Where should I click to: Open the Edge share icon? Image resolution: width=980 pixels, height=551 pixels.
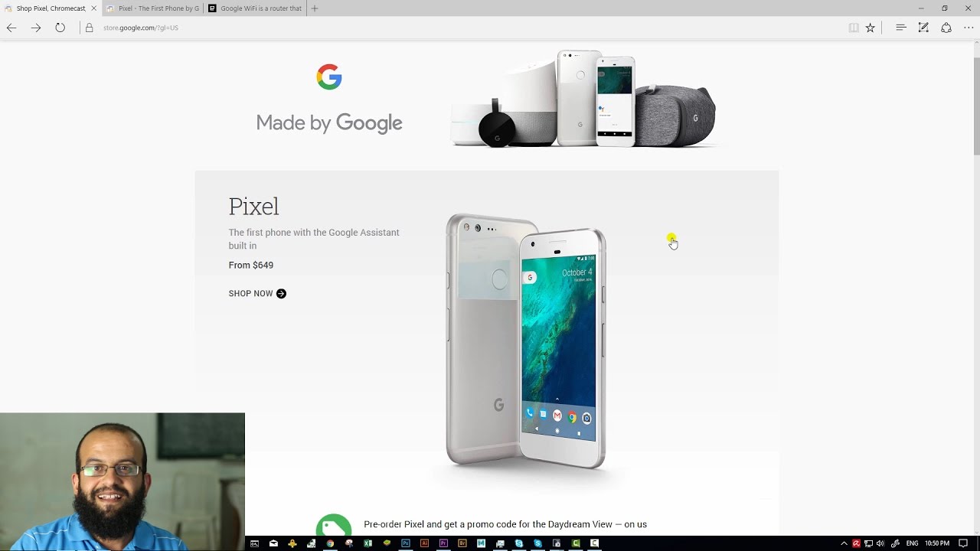(946, 28)
